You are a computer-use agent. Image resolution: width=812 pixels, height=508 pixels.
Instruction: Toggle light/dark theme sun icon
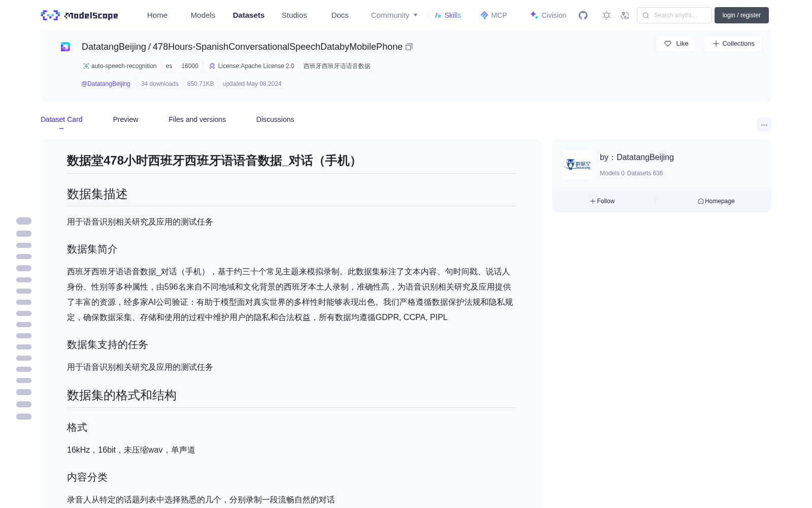[606, 15]
